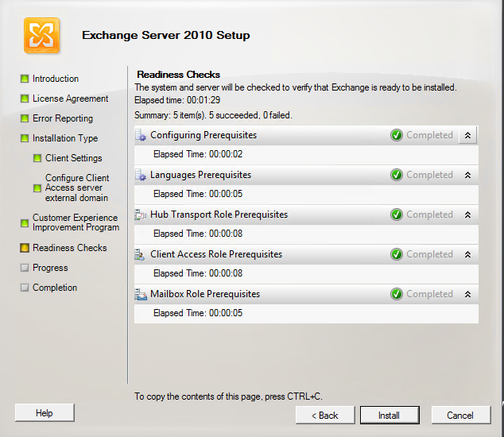Collapse the Mailbox Role Prerequisites section

pos(467,294)
